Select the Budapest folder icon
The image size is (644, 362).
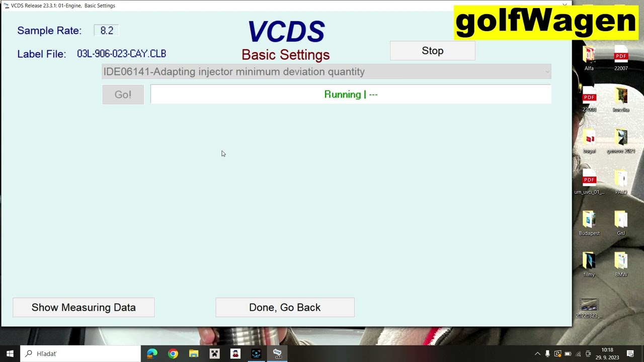[589, 223]
